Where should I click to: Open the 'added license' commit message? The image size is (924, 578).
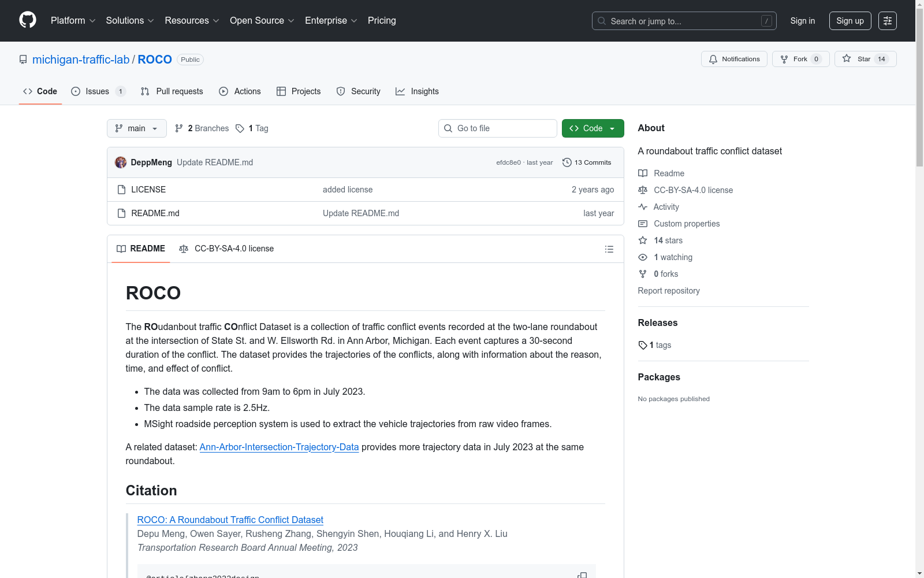tap(348, 190)
